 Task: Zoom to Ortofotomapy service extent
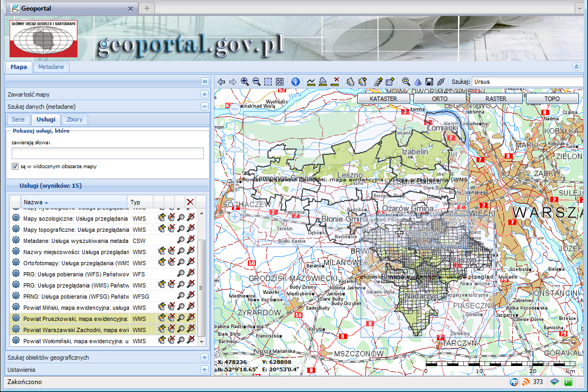(x=181, y=263)
